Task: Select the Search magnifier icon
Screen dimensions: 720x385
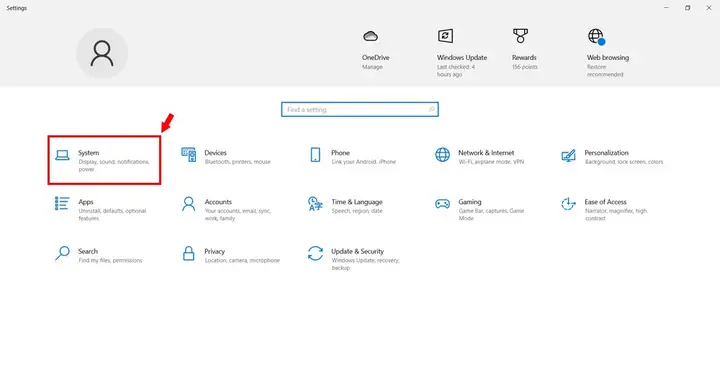Action: 62,253
